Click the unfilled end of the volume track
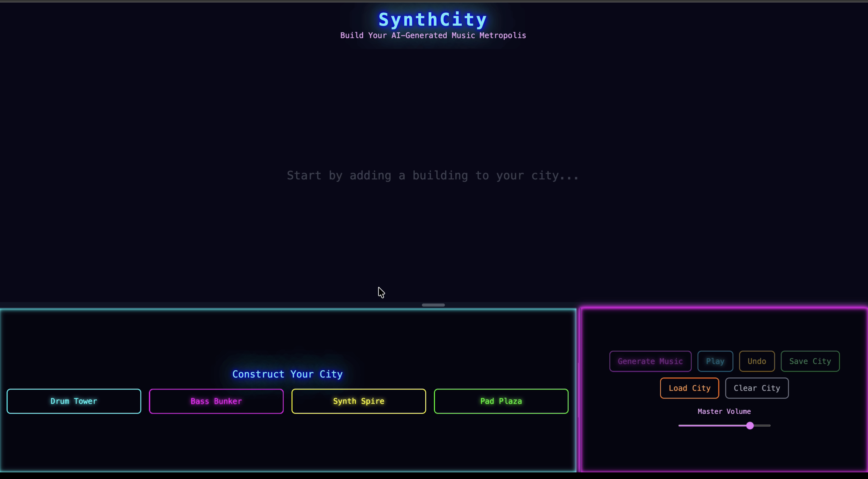 pyautogui.click(x=763, y=425)
